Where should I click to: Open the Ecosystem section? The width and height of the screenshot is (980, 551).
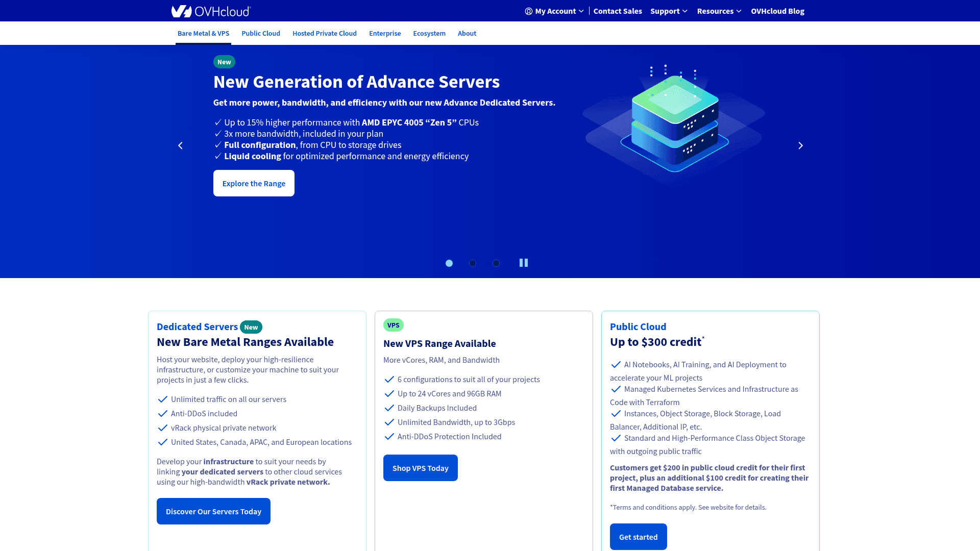pos(429,33)
